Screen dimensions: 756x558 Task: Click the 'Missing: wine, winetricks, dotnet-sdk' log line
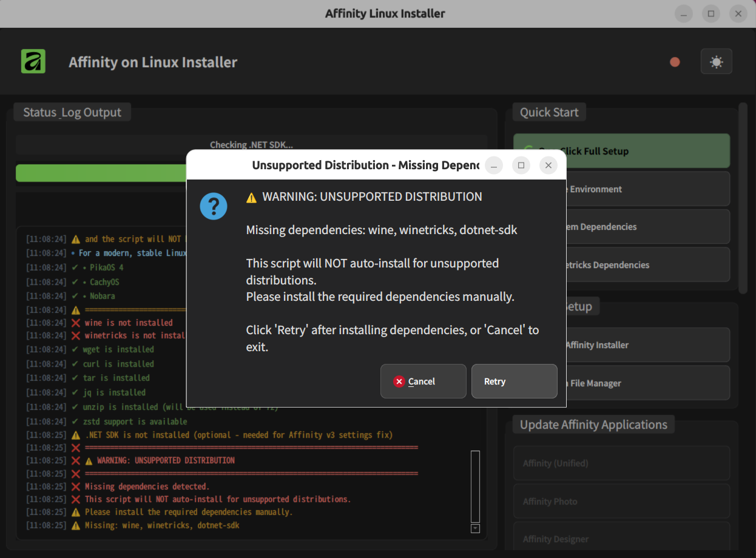click(x=162, y=525)
